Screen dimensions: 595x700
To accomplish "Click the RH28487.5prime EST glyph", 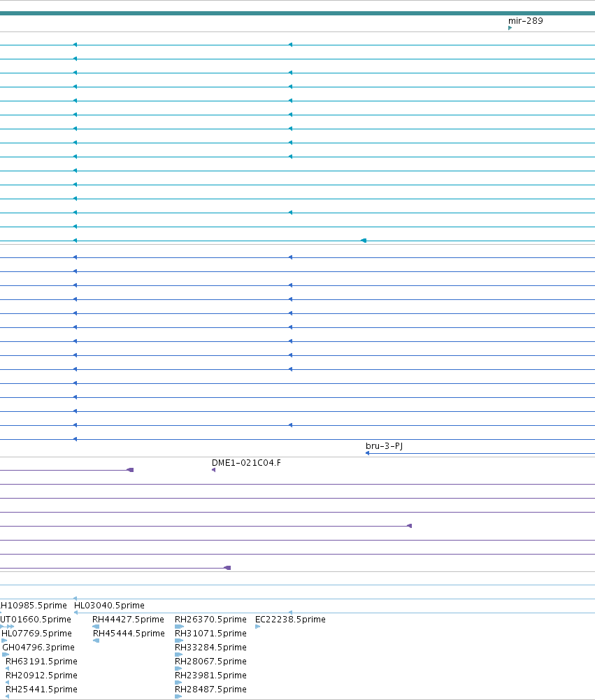I will click(178, 697).
